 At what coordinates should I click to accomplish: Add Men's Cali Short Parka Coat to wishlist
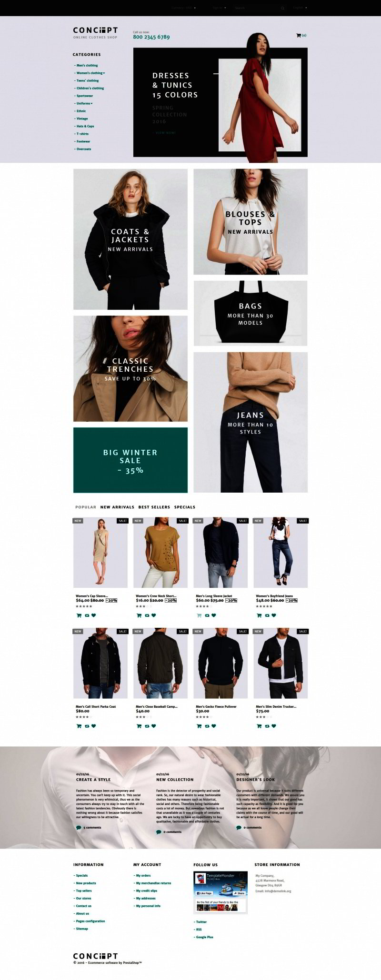click(94, 726)
